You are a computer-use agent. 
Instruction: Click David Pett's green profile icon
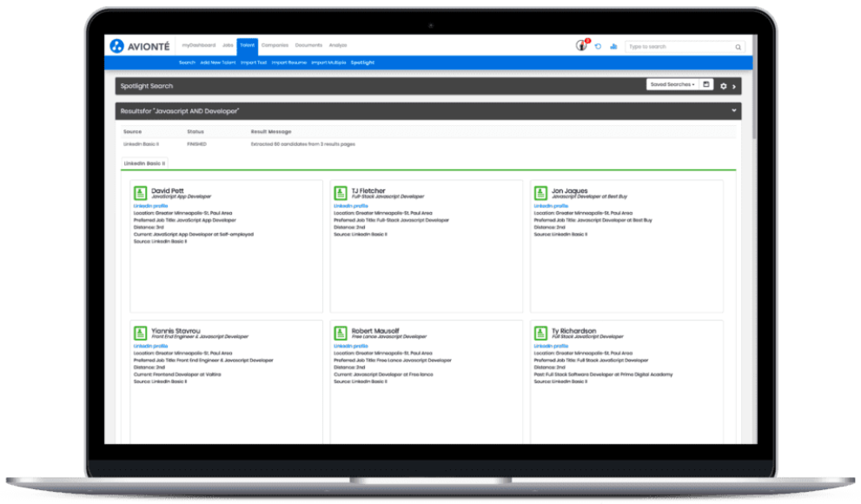[140, 193]
